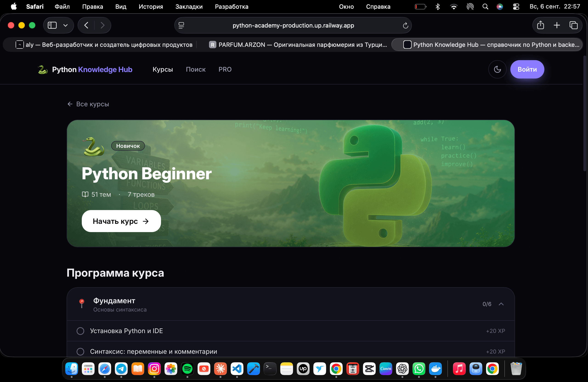Go back via Все курсы link
Viewport: 588px width, 382px height.
point(88,104)
